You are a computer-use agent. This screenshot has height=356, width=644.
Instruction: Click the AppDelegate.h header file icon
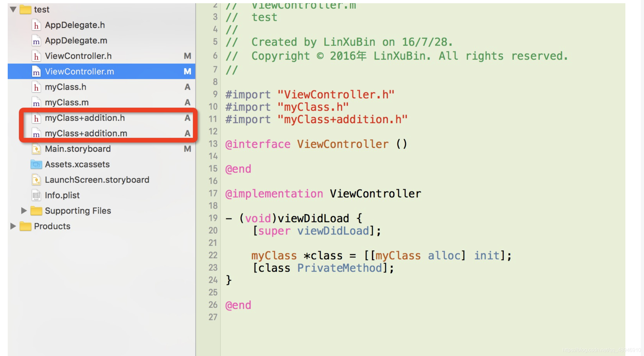(x=36, y=25)
